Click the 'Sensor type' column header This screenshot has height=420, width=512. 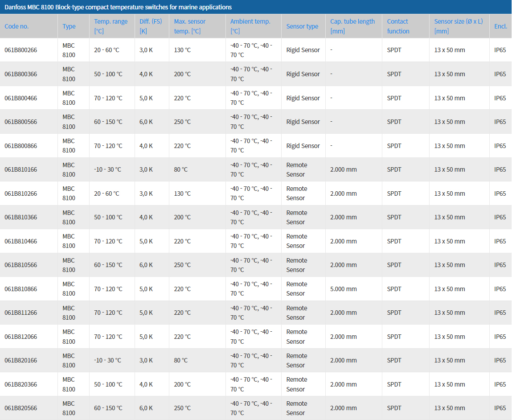(303, 26)
